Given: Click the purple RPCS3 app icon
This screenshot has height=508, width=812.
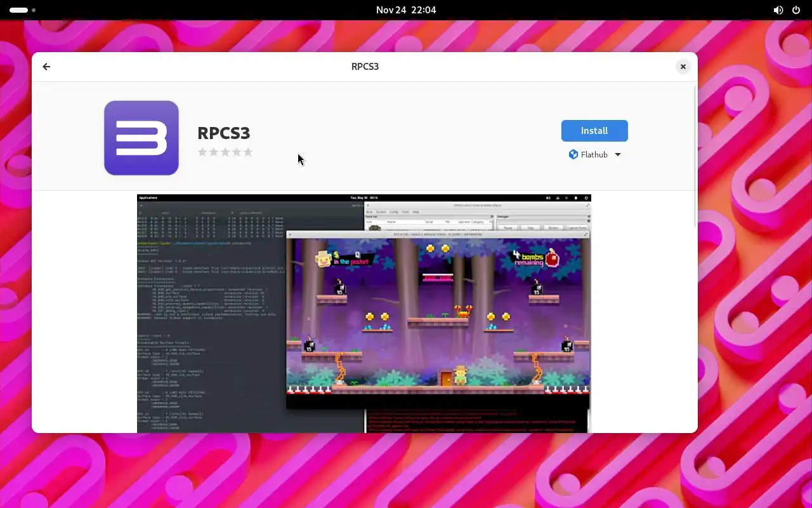Looking at the screenshot, I should [141, 137].
